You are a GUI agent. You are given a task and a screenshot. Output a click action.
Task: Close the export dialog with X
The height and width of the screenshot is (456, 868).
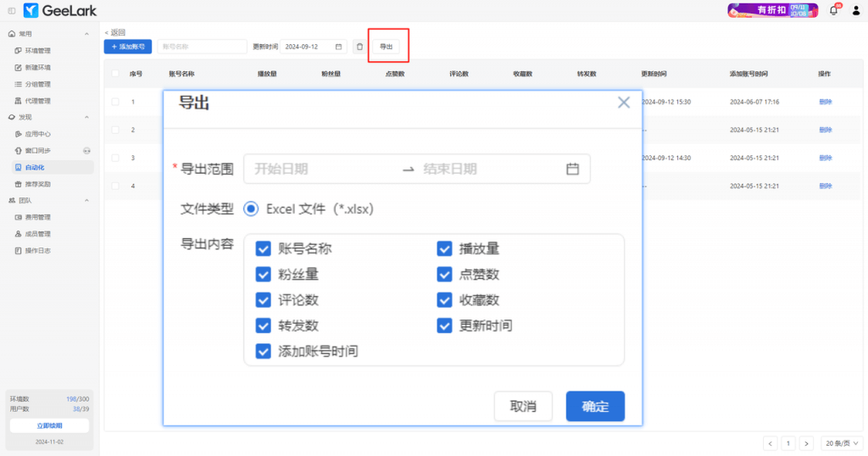pyautogui.click(x=624, y=103)
